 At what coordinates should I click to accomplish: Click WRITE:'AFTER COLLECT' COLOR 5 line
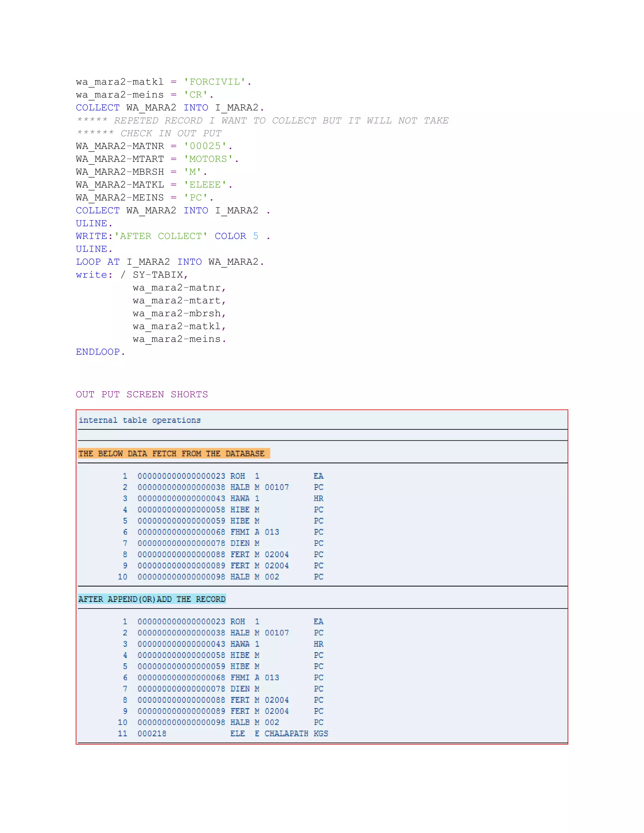click(x=172, y=236)
